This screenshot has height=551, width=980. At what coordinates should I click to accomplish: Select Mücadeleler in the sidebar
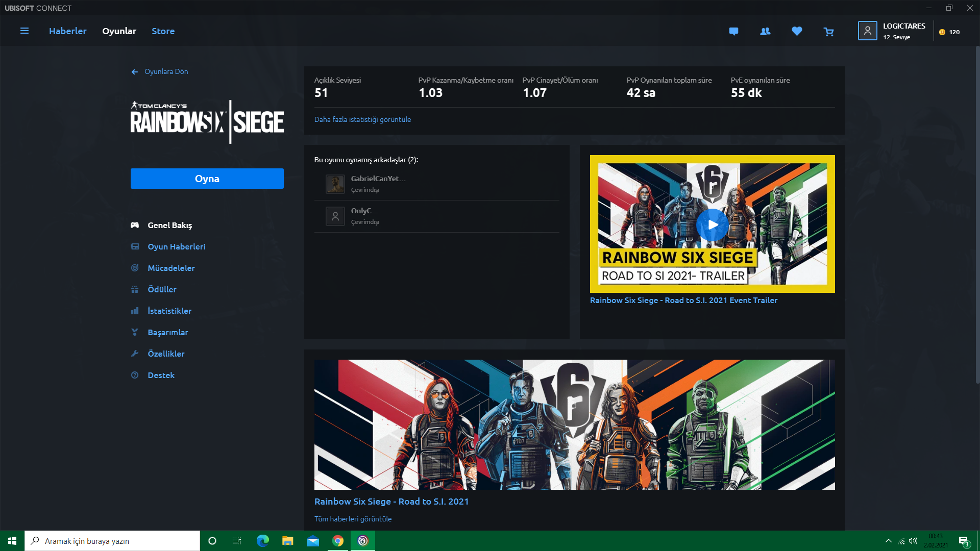pyautogui.click(x=171, y=268)
